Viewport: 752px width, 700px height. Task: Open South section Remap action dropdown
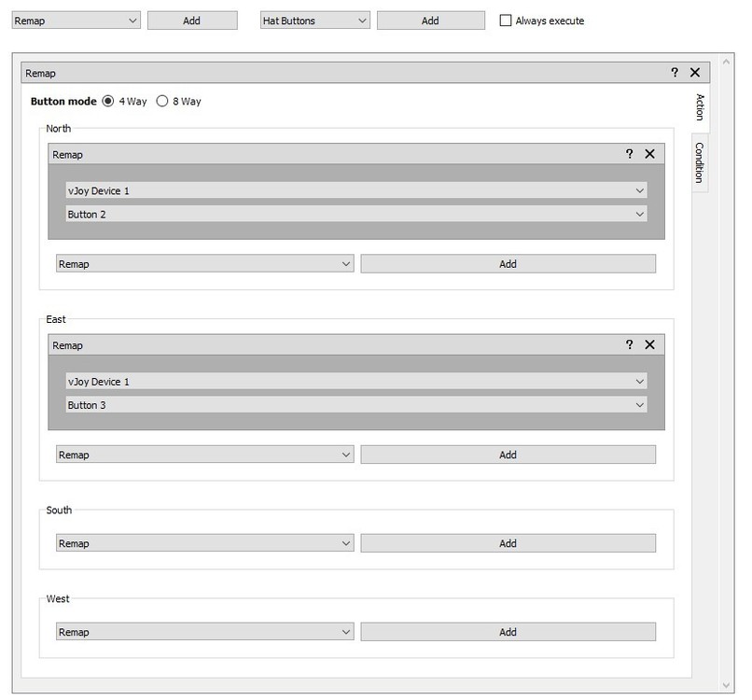click(204, 543)
